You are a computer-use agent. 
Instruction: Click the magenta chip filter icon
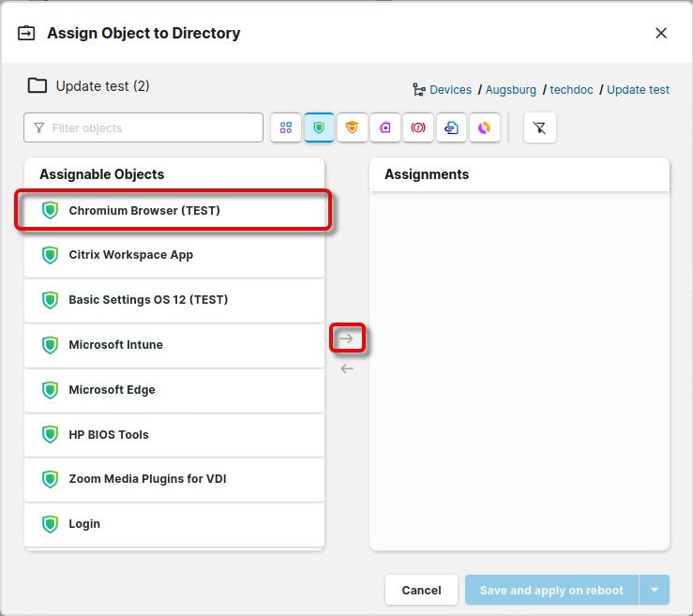(385, 128)
